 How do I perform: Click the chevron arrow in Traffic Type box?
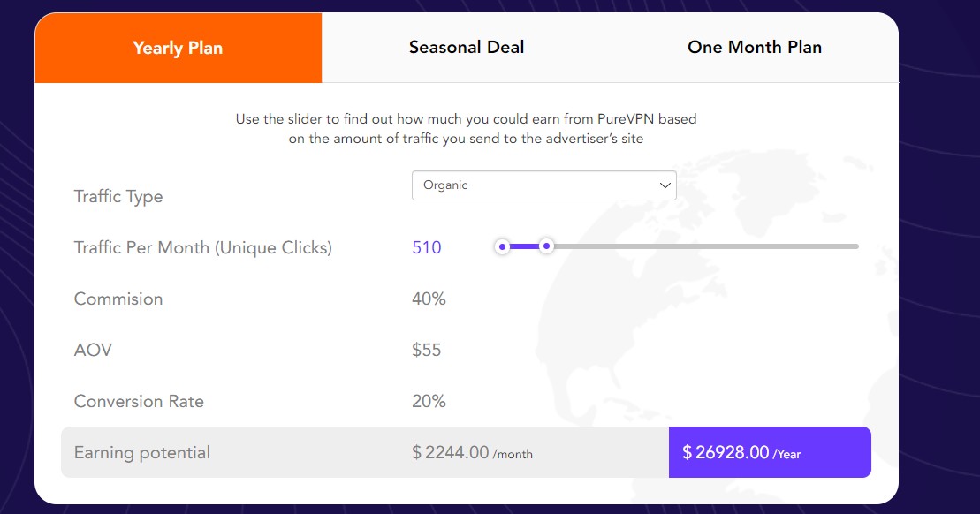(665, 185)
